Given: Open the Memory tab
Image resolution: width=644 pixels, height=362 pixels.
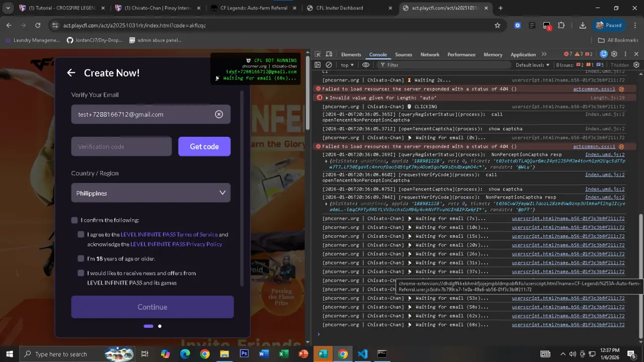Looking at the screenshot, I should point(493,54).
